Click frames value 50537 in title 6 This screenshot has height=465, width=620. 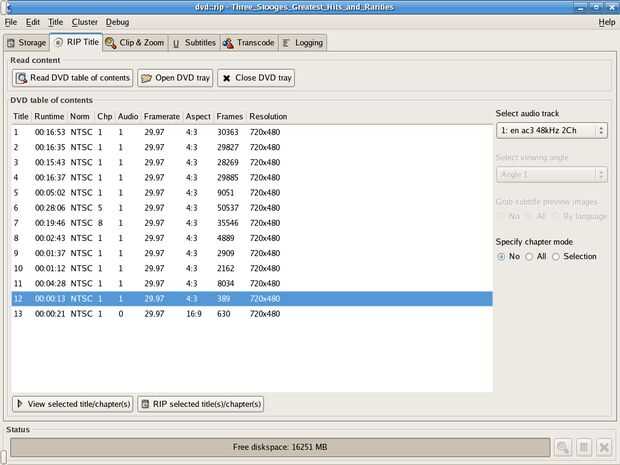[x=228, y=208]
